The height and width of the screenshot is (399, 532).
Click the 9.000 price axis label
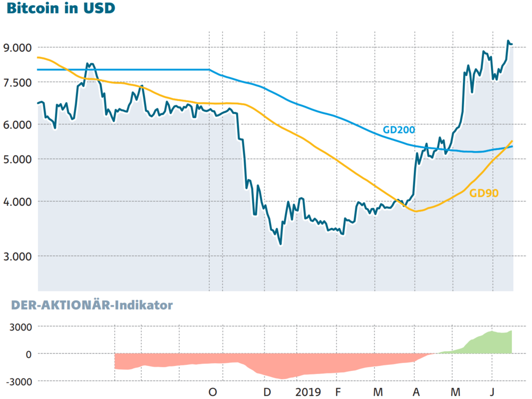(x=18, y=48)
